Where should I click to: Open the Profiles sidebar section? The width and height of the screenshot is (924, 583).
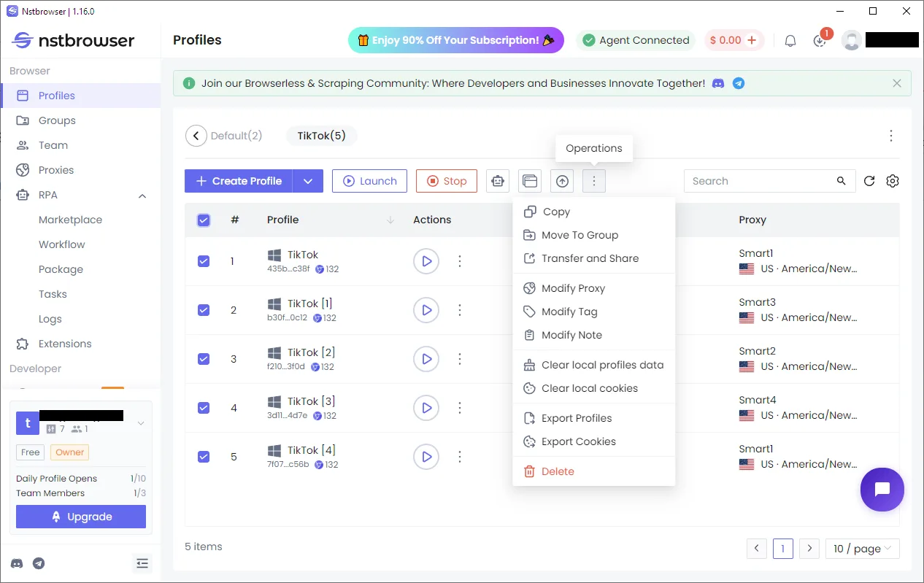[80, 96]
